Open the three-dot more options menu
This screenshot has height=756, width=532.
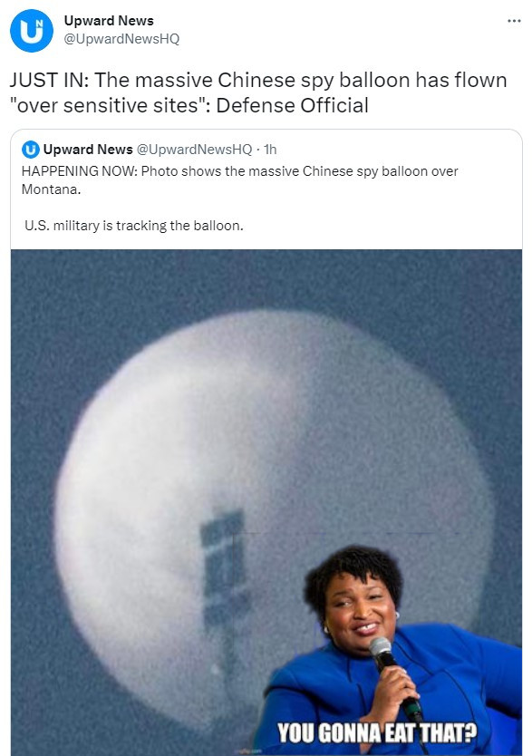point(514,21)
